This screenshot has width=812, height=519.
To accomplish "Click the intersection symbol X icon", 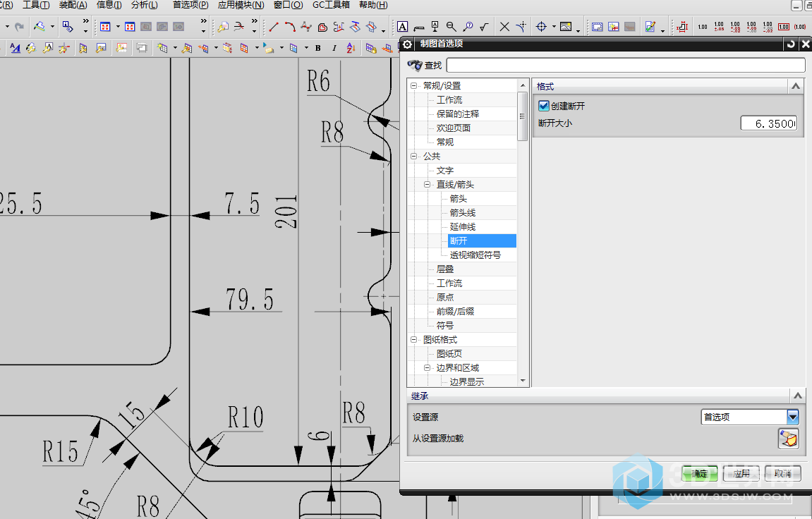I will pos(504,26).
